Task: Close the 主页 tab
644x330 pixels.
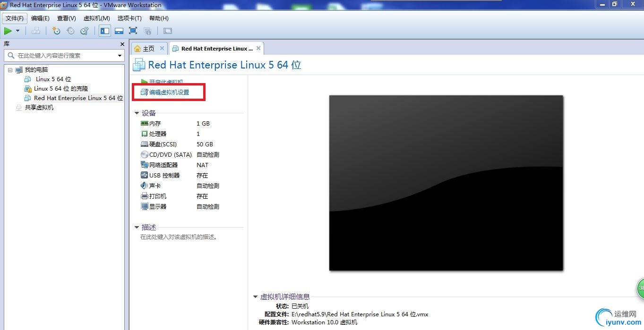Action: (x=162, y=48)
